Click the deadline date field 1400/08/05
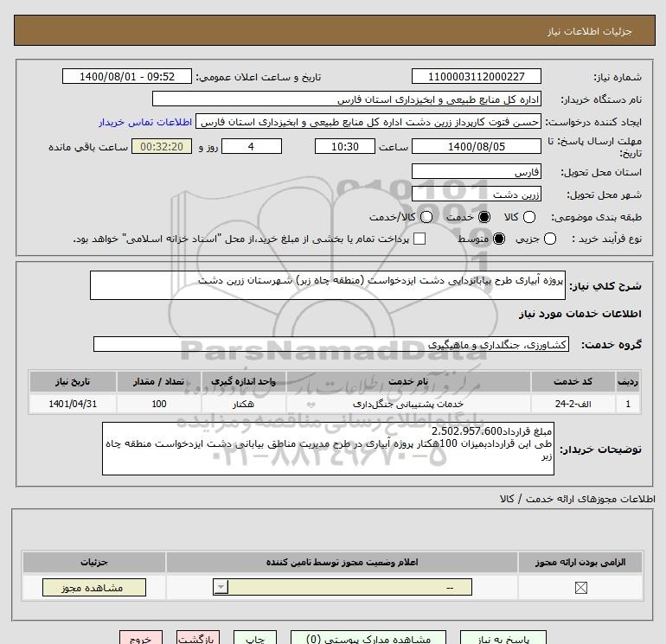This screenshot has width=666, height=644. [476, 146]
